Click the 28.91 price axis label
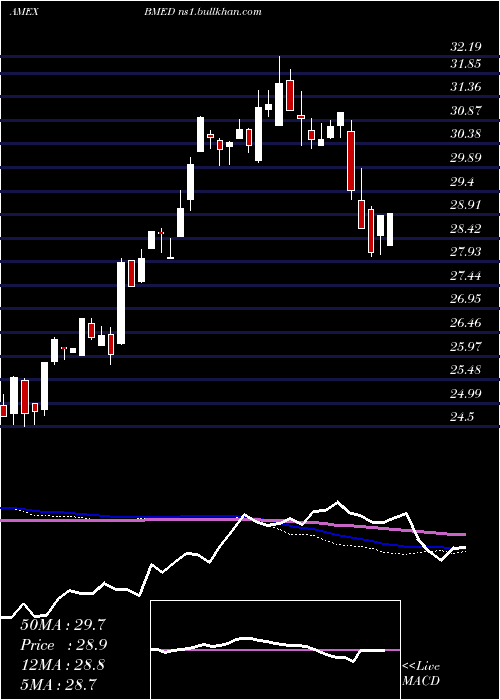 click(x=465, y=205)
